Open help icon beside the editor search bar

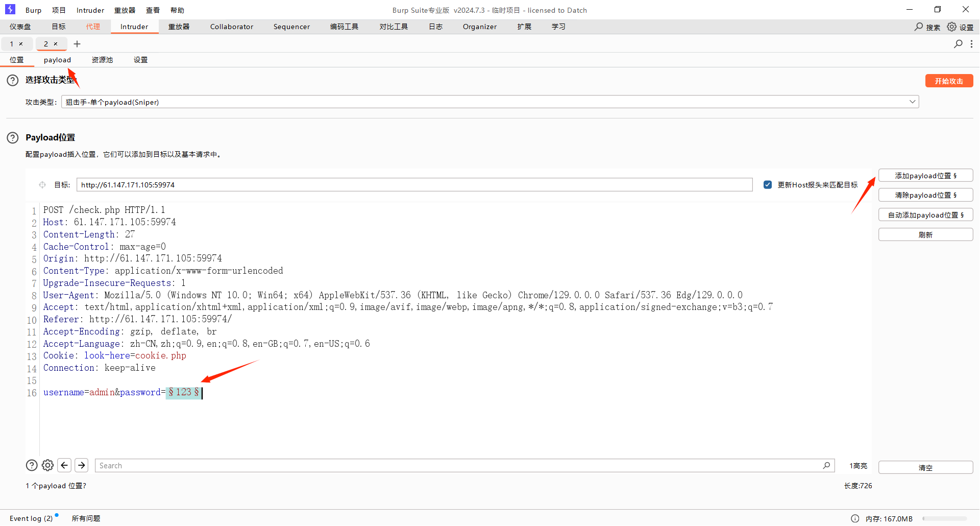pos(32,465)
